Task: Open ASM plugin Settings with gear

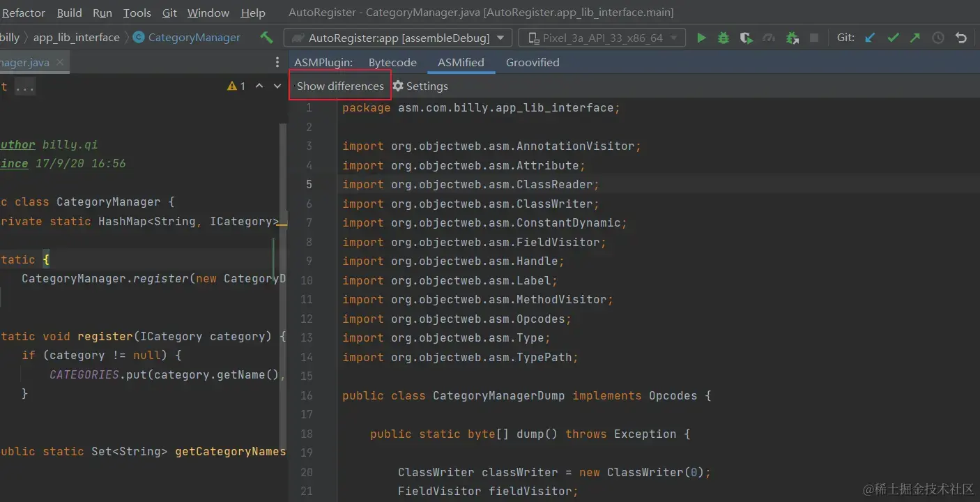Action: [420, 86]
